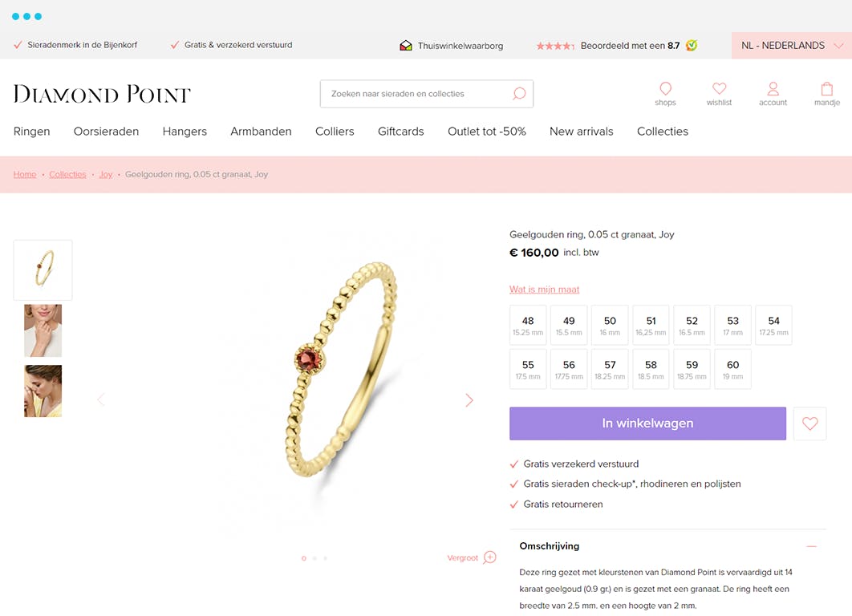The image size is (852, 616).
Task: Collapse the Omschrijving section
Action: click(x=811, y=546)
